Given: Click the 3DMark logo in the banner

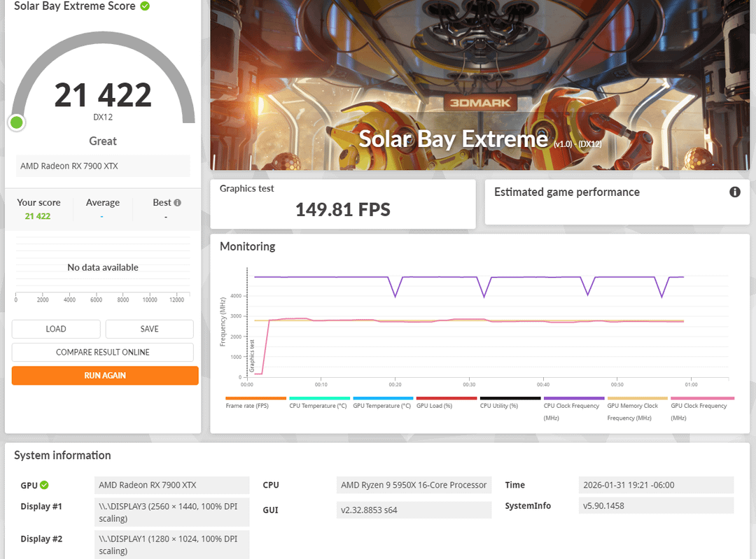Looking at the screenshot, I should point(479,104).
